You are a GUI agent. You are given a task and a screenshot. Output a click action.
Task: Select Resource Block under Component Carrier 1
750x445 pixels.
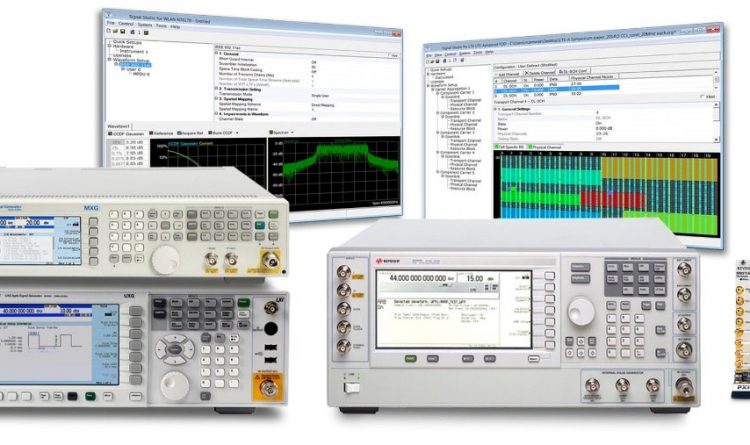pos(463,108)
